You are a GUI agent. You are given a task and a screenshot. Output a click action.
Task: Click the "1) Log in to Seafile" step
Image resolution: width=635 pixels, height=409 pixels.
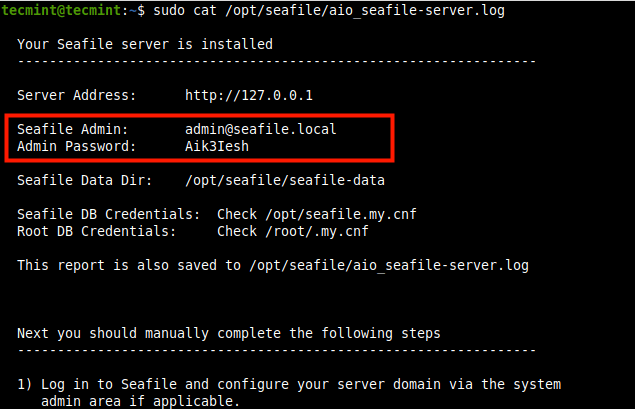289,384
